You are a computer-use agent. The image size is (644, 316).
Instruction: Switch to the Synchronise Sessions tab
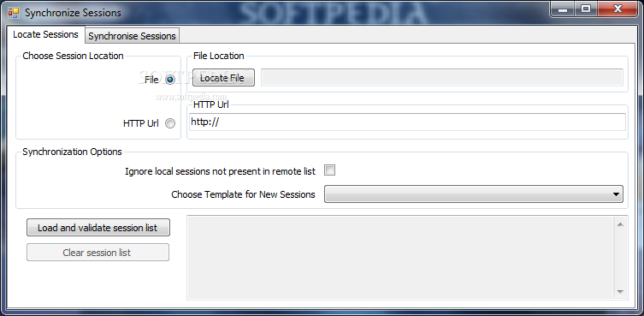click(132, 36)
